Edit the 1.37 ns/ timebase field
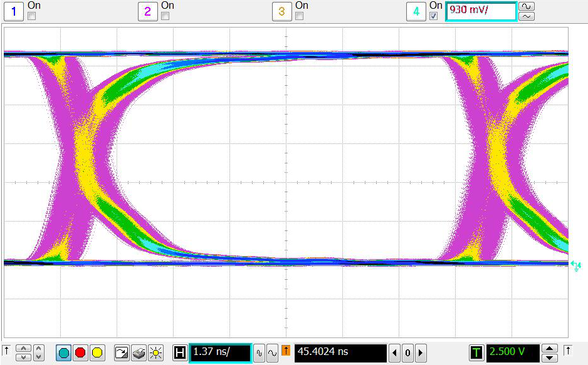 tap(221, 352)
